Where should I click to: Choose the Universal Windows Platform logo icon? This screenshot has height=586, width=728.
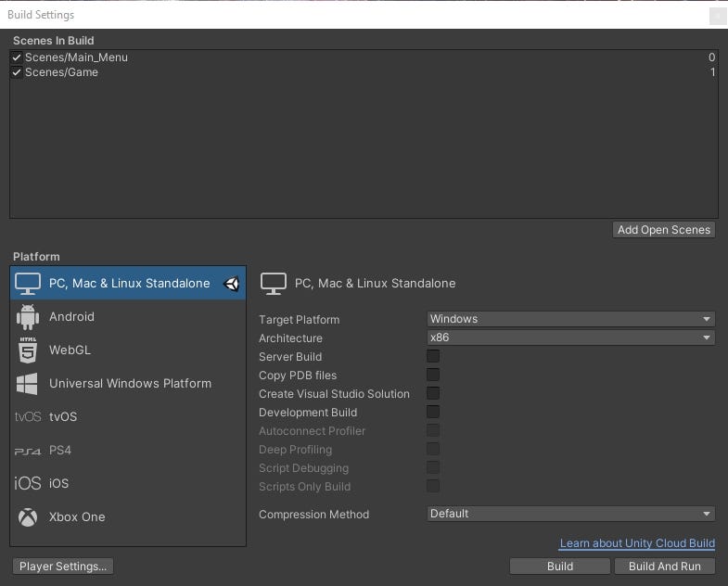pyautogui.click(x=27, y=384)
